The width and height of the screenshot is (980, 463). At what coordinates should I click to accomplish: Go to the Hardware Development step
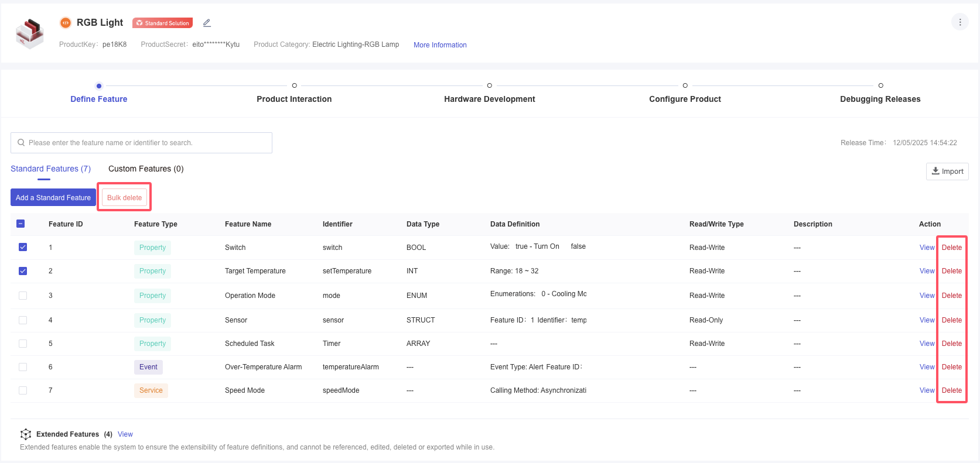pos(490,99)
